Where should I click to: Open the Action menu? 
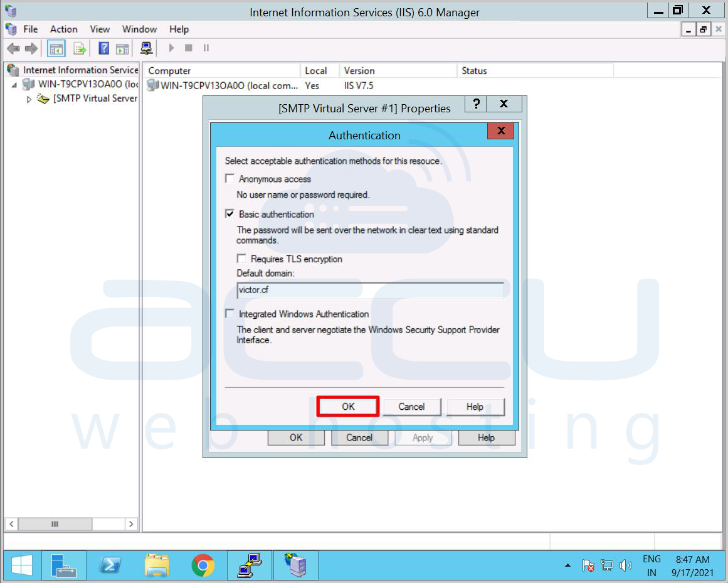coord(63,29)
